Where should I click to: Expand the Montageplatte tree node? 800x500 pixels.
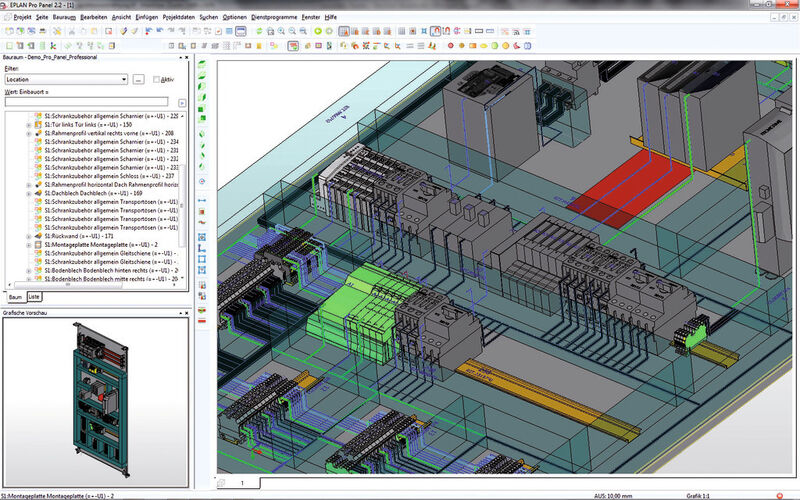[29, 244]
